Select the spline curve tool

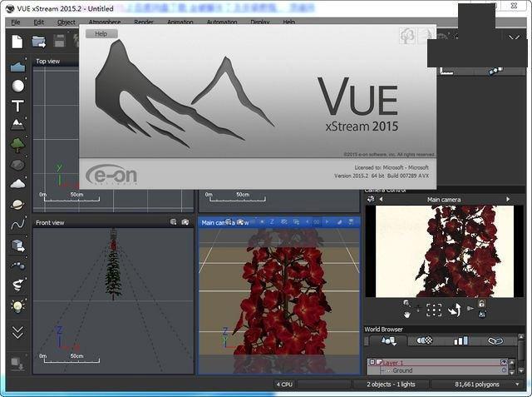[x=17, y=224]
